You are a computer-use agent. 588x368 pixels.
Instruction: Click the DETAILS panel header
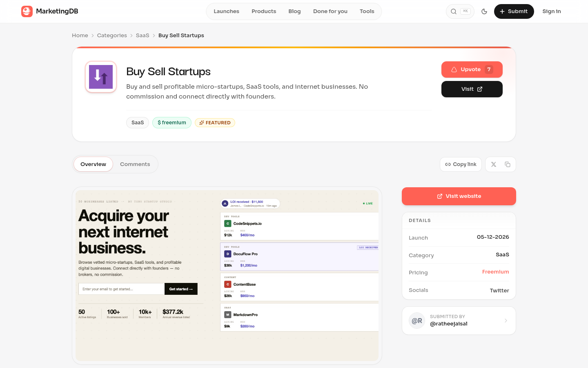420,220
